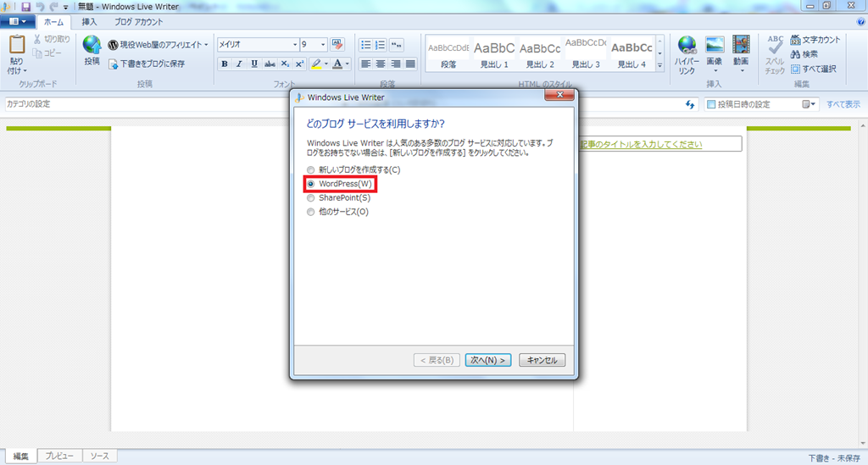
Task: Toggle Underline formatting
Action: click(254, 64)
